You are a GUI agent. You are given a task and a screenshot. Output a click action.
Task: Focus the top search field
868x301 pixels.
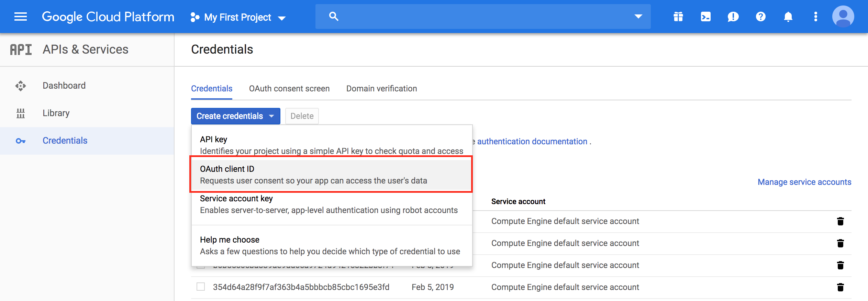pos(483,16)
